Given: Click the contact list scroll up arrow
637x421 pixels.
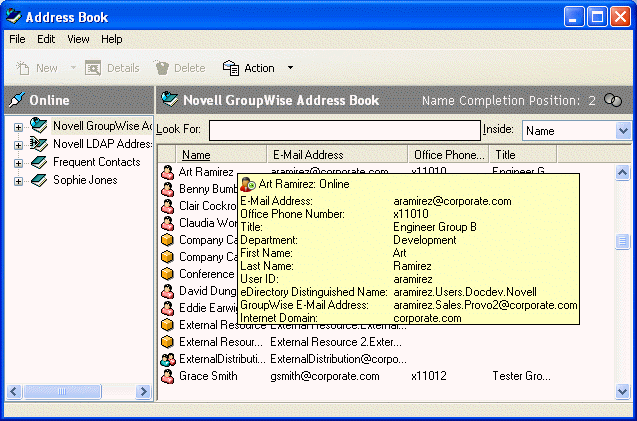Looking at the screenshot, I should [622, 173].
